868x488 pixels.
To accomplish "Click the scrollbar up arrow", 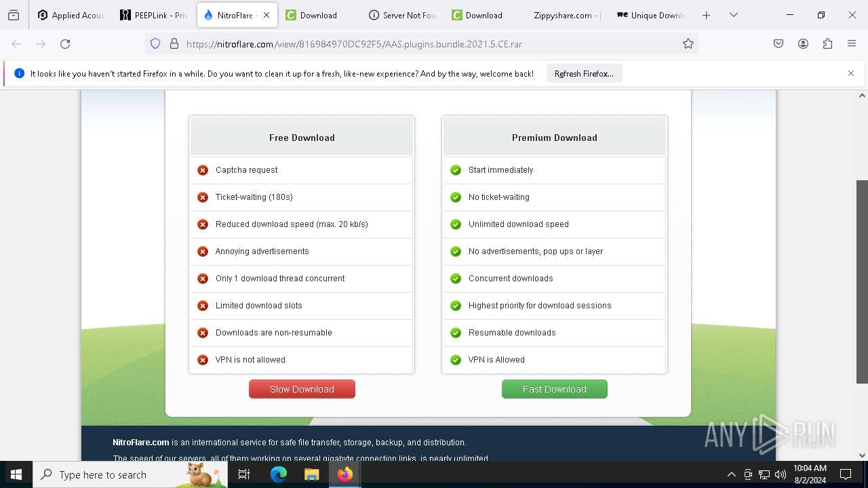I will point(862,96).
